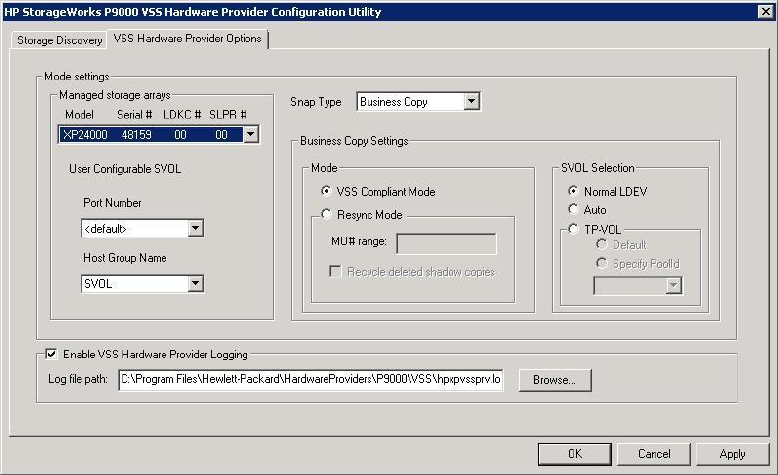Open the Managed storage arrays dropdown
Viewport: 778px width, 475px height.
click(x=251, y=134)
